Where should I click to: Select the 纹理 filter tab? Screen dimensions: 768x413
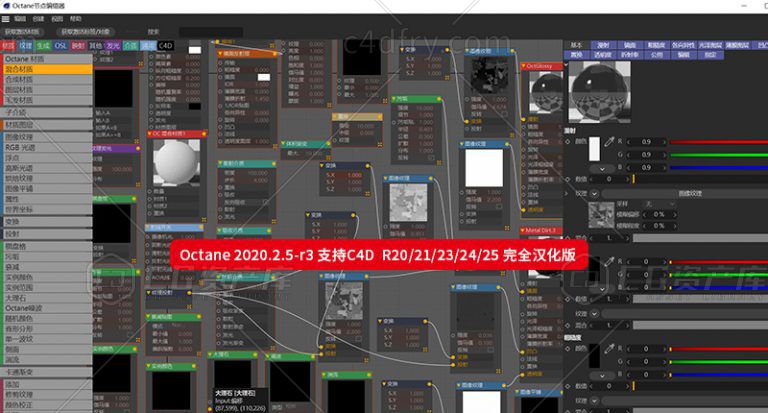pyautogui.click(x=25, y=46)
